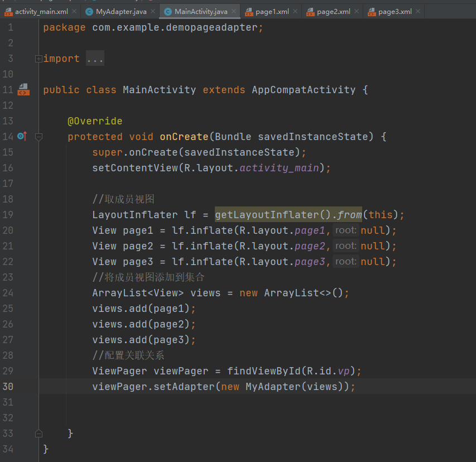476x462 pixels.
Task: Switch to the page2.xml tab
Action: point(333,12)
